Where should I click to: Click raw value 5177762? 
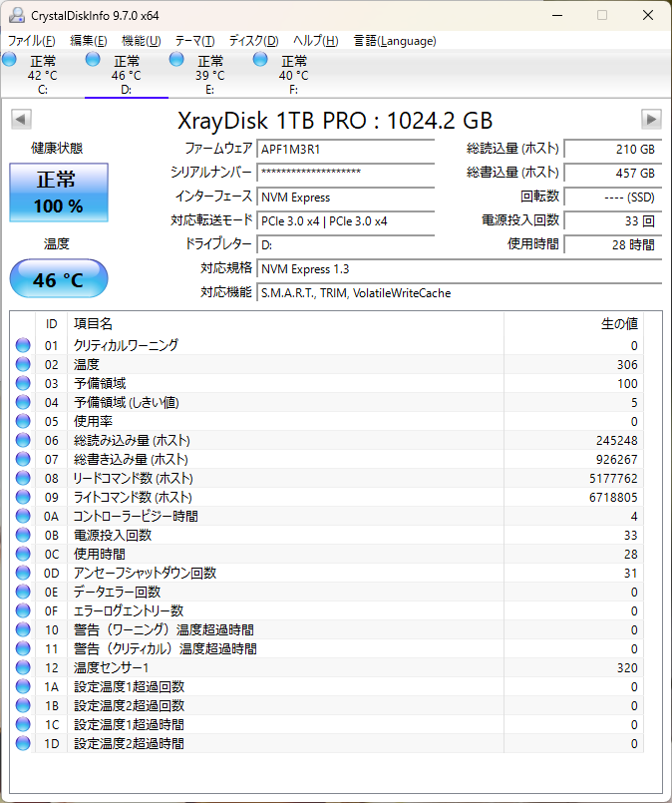[613, 479]
